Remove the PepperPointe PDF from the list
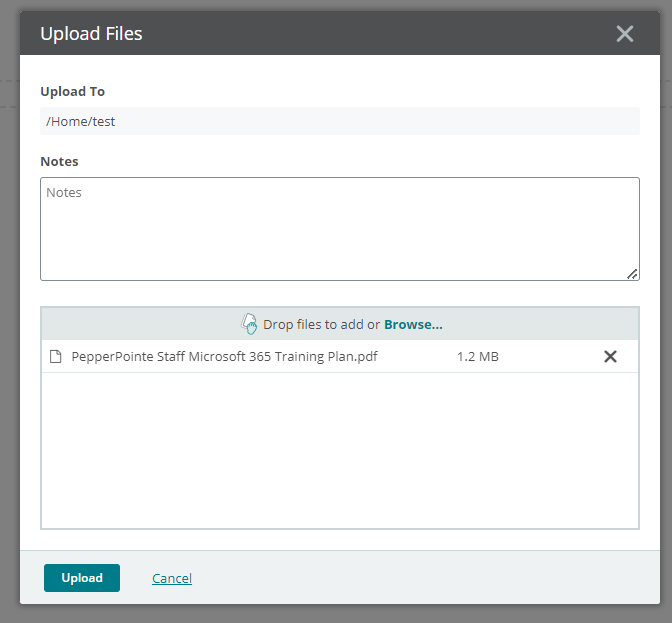This screenshot has height=623, width=672. (x=610, y=357)
